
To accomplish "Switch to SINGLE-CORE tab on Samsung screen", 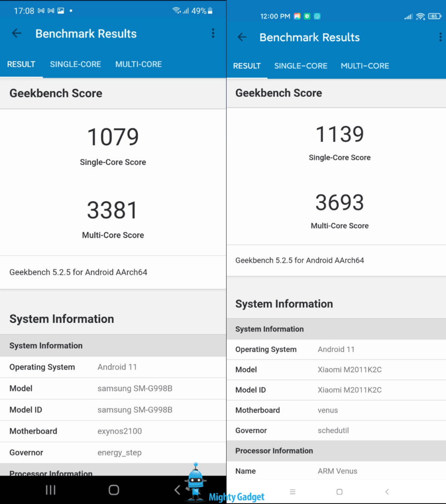I will point(75,64).
